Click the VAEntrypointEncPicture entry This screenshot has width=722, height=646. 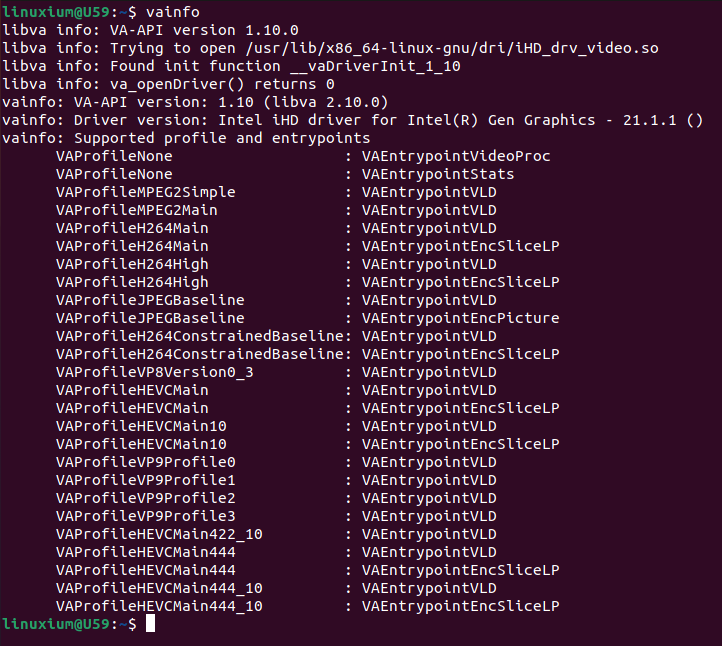(460, 318)
